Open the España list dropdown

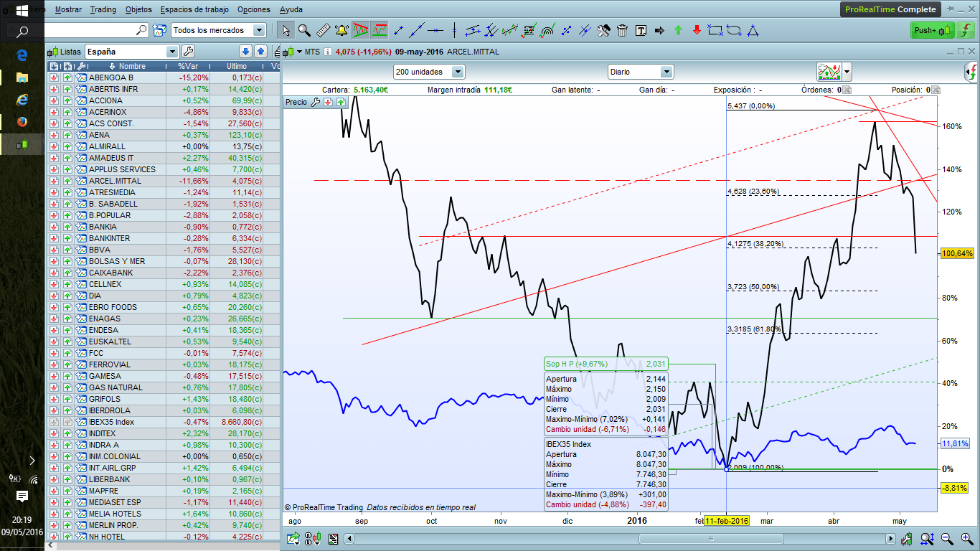(x=172, y=52)
